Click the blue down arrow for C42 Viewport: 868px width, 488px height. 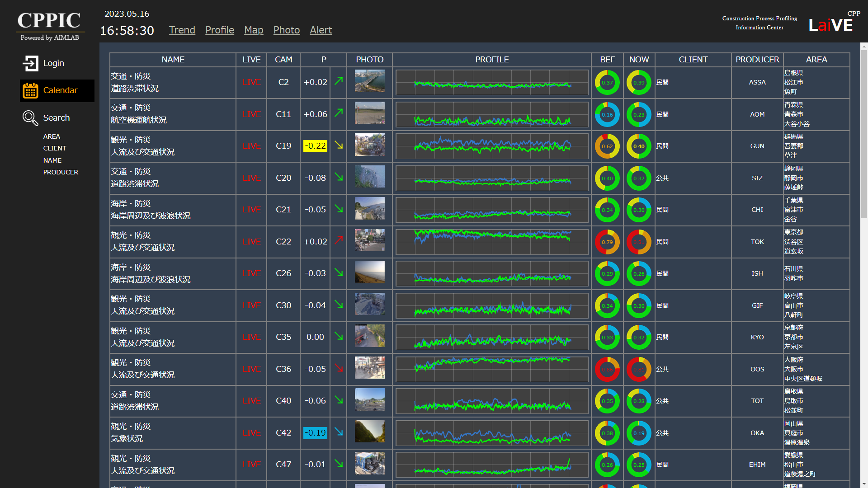coord(339,432)
